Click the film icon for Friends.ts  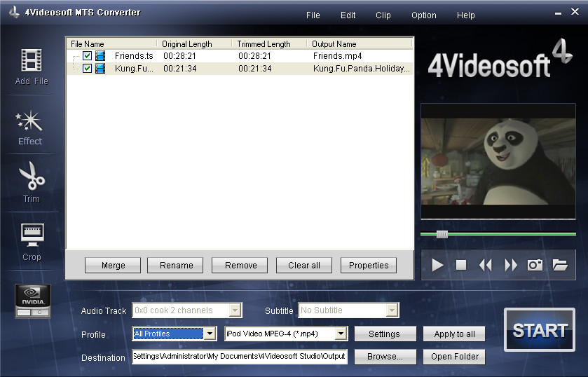click(x=100, y=56)
